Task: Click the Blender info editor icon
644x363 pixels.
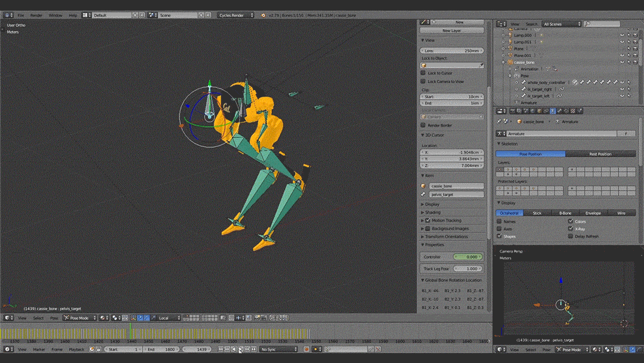Action: (8, 15)
